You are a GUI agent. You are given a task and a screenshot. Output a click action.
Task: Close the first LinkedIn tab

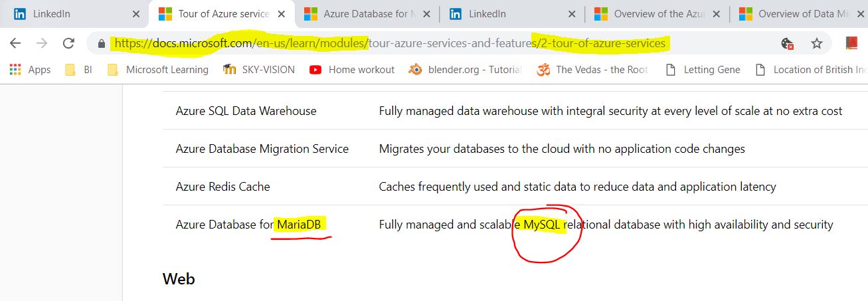pyautogui.click(x=136, y=14)
